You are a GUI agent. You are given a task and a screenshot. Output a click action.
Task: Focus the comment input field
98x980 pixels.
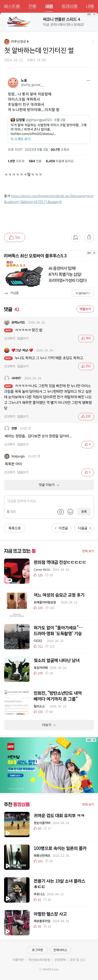click(x=49, y=502)
